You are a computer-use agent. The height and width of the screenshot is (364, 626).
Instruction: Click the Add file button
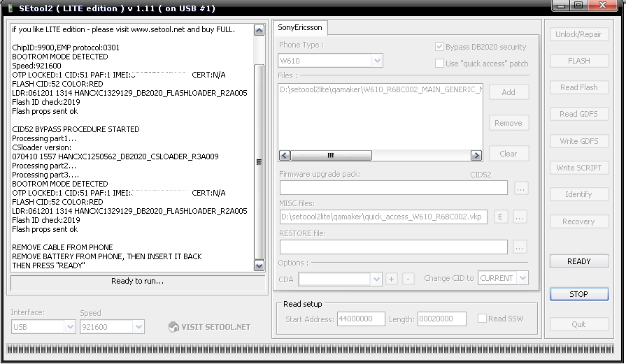coord(508,92)
